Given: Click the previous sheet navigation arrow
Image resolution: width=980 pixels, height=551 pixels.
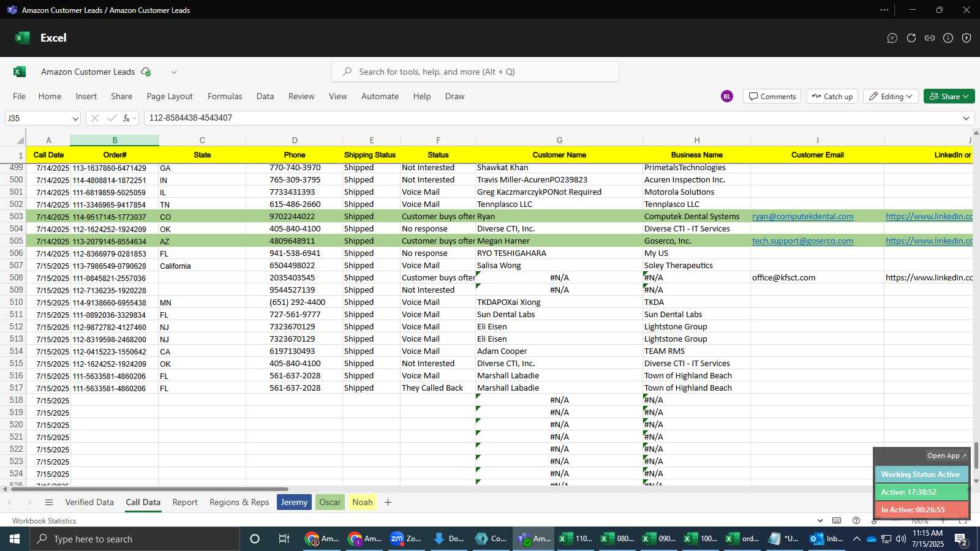Looking at the screenshot, I should (x=10, y=502).
